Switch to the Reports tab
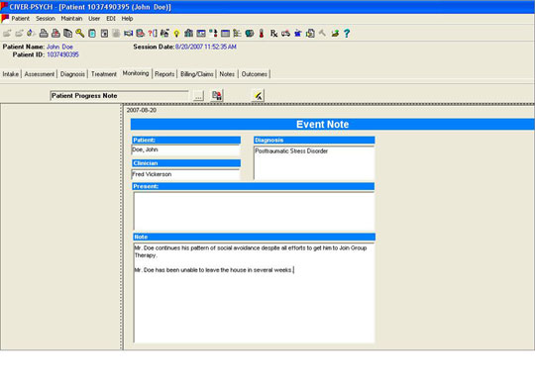The width and height of the screenshot is (535, 392). tap(164, 74)
